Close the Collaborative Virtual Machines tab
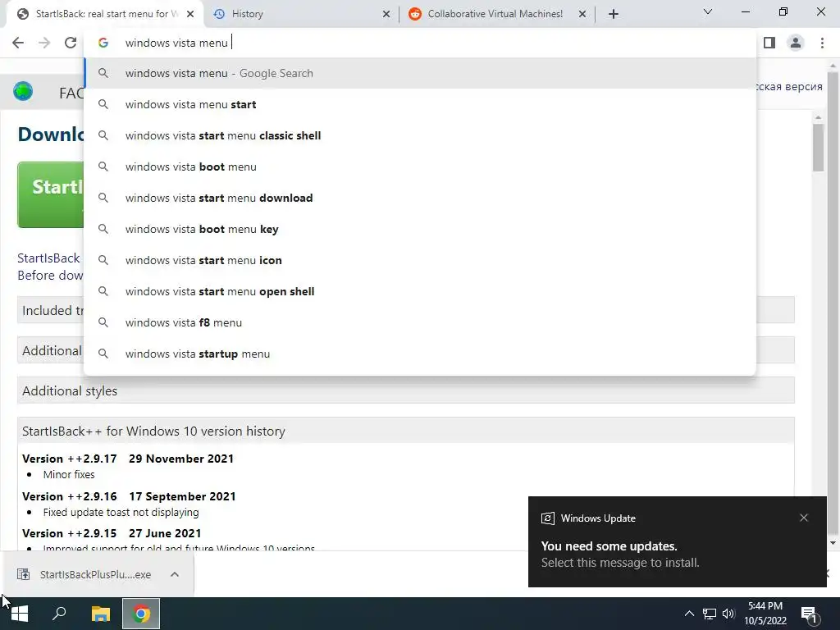Screen dimensions: 840x630 tap(582, 14)
